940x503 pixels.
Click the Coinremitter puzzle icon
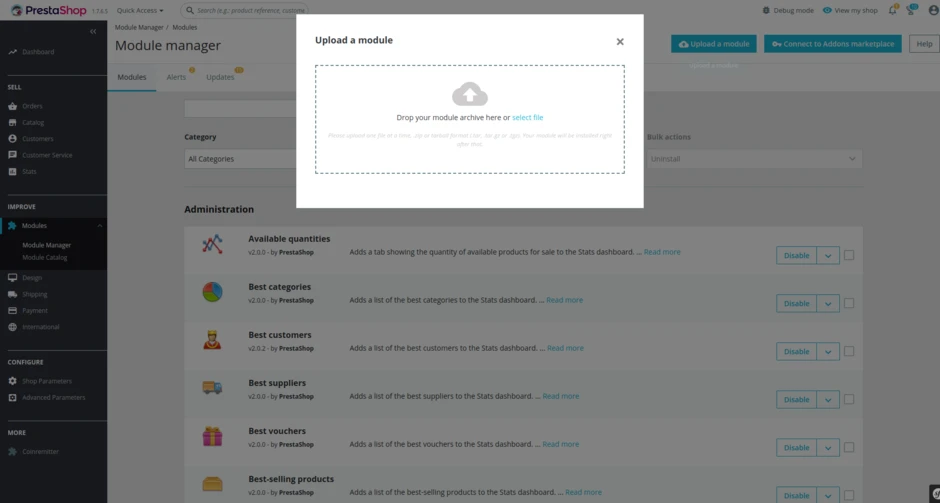[12, 451]
